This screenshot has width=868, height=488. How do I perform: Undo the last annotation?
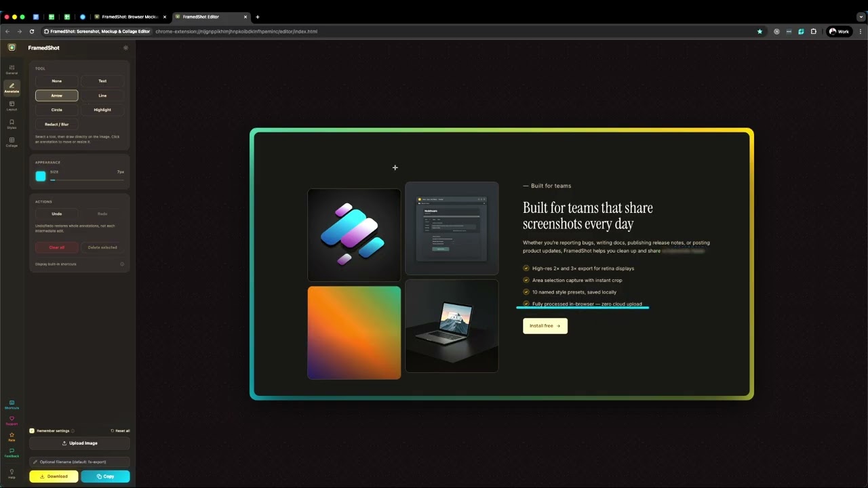(x=57, y=214)
